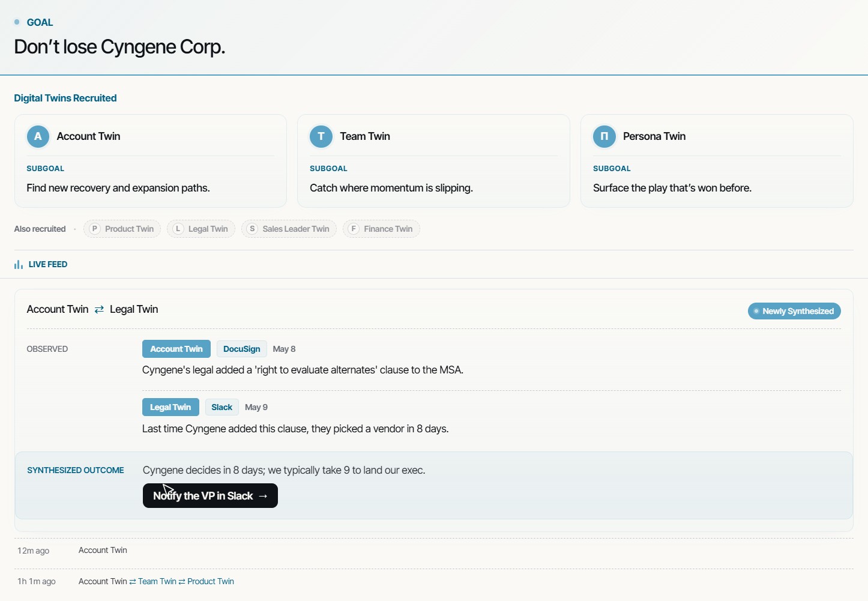Screen dimensions: 868x601
Task: Select the Finance Twin chip
Action: pos(381,229)
